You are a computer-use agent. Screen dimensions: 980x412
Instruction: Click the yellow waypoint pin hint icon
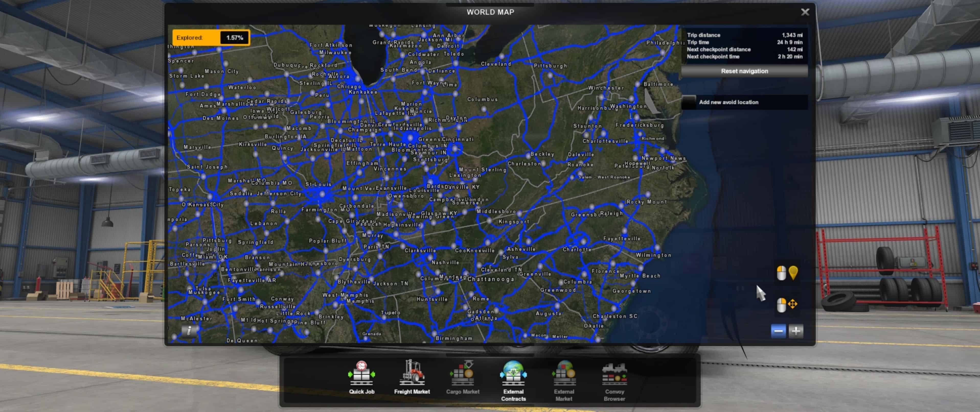(x=793, y=273)
